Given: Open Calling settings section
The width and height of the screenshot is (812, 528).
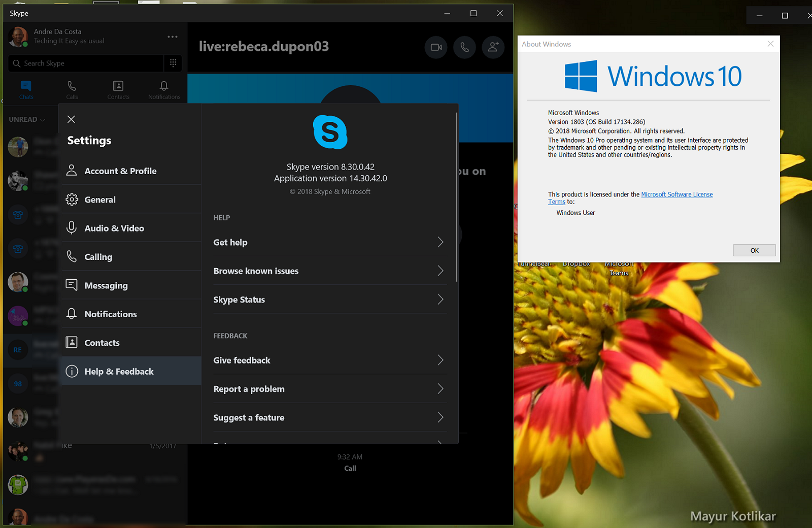Looking at the screenshot, I should coord(130,257).
